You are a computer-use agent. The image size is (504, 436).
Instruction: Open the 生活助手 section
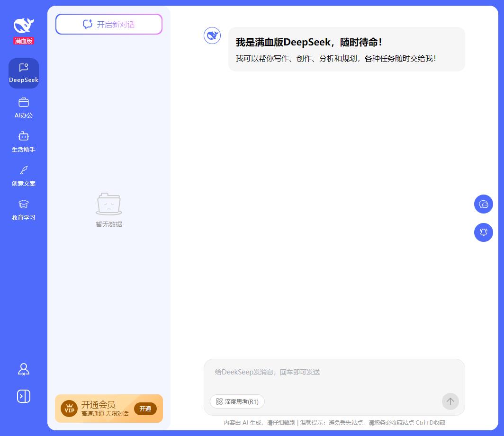click(24, 142)
